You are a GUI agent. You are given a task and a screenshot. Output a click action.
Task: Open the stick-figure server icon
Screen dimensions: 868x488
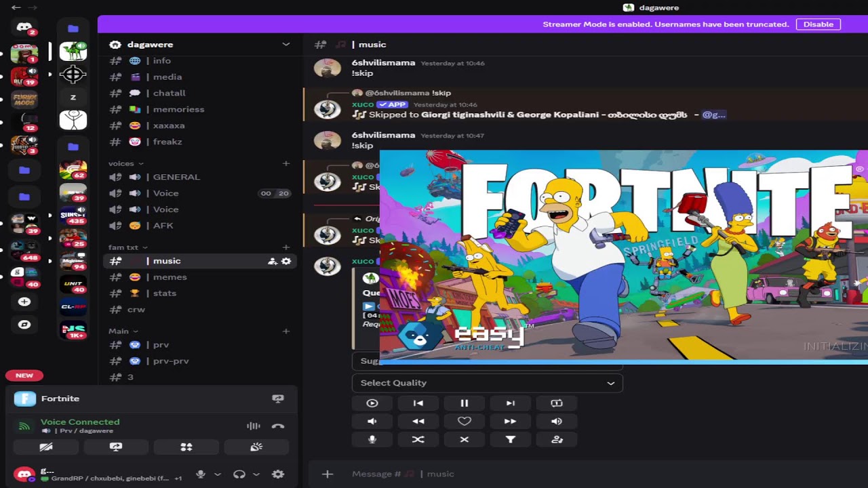73,120
